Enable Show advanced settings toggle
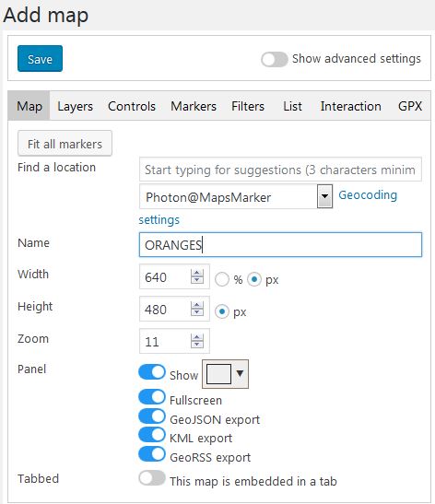 click(x=275, y=60)
